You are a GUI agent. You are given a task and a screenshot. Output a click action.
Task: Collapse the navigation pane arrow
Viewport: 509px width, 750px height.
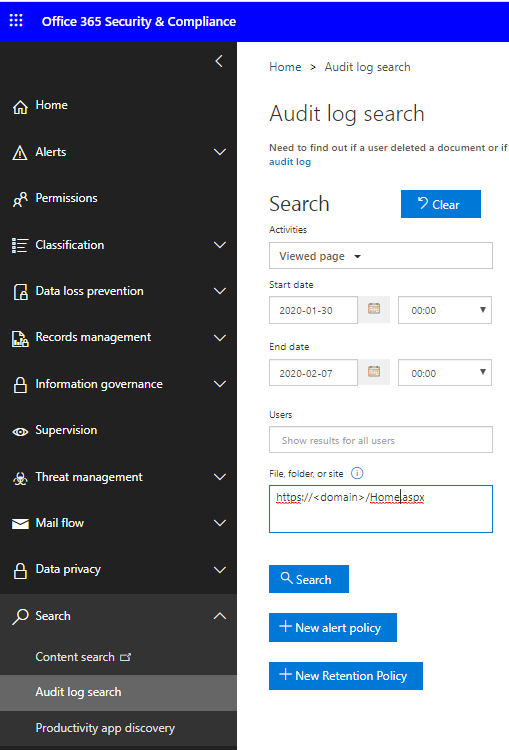(x=219, y=61)
